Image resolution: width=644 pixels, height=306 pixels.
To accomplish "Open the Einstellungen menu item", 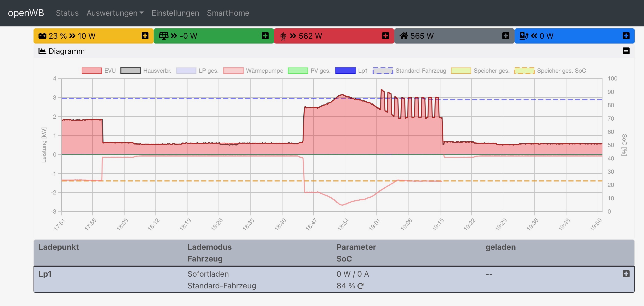I will 175,13.
